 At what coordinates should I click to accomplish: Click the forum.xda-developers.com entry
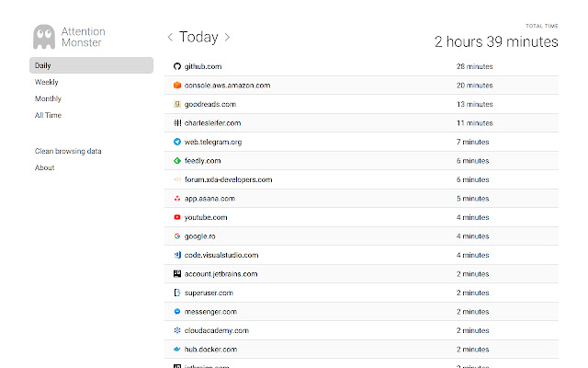click(229, 179)
